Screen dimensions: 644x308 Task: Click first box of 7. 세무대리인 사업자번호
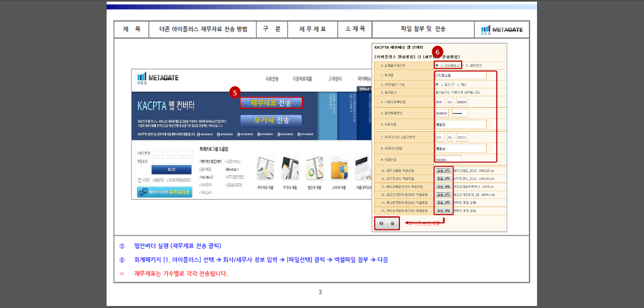tap(439, 137)
